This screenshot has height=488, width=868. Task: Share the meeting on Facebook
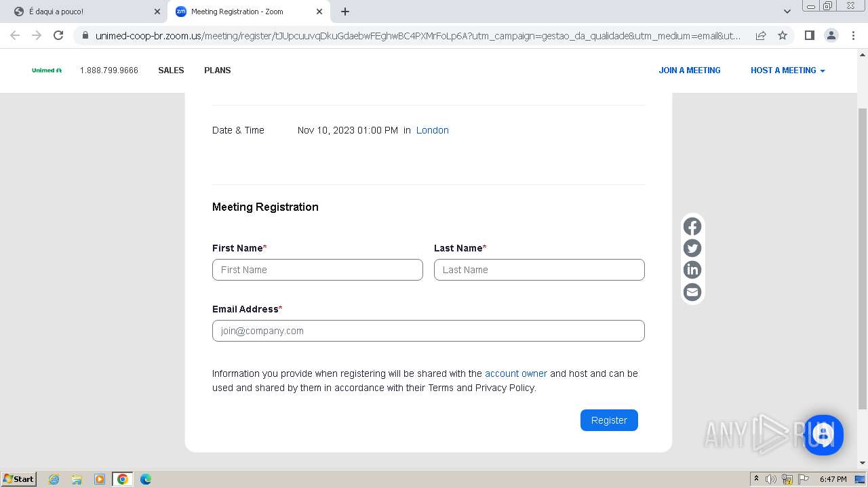692,226
